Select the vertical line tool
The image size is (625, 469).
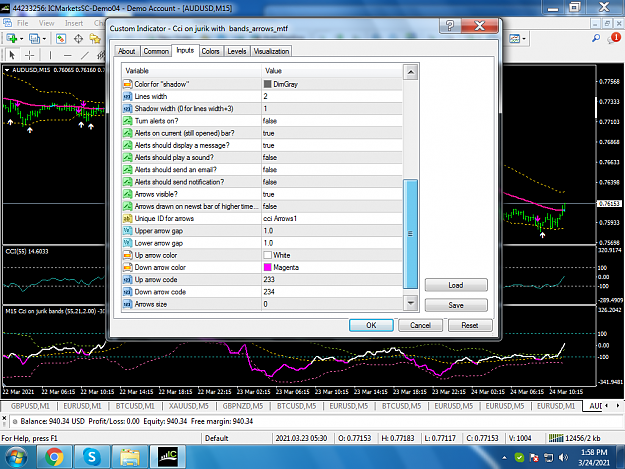(x=50, y=55)
